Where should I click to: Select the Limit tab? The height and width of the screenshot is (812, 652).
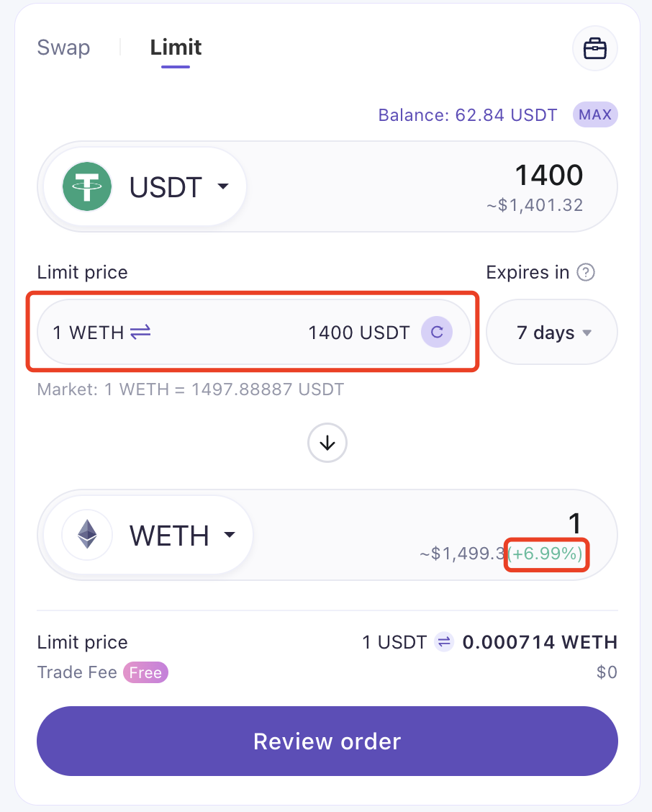pyautogui.click(x=176, y=47)
